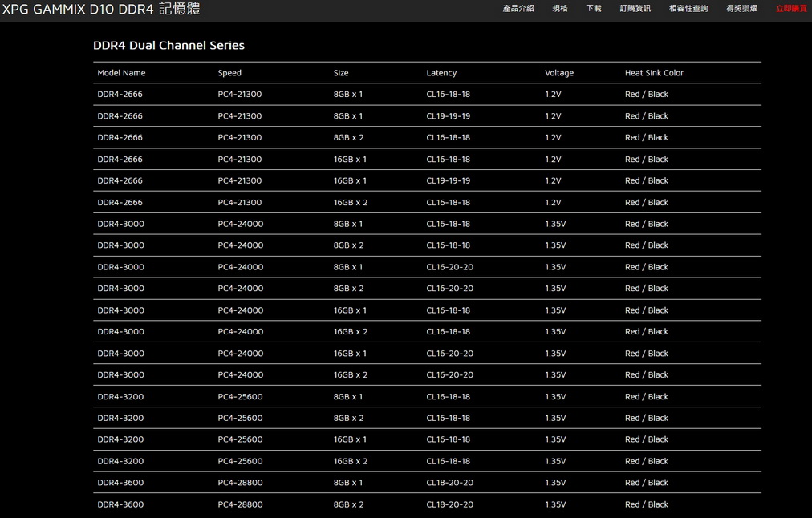This screenshot has width=812, height=518.
Task: Click 8GB x 1 in the DDR4-3600 row
Action: 348,483
